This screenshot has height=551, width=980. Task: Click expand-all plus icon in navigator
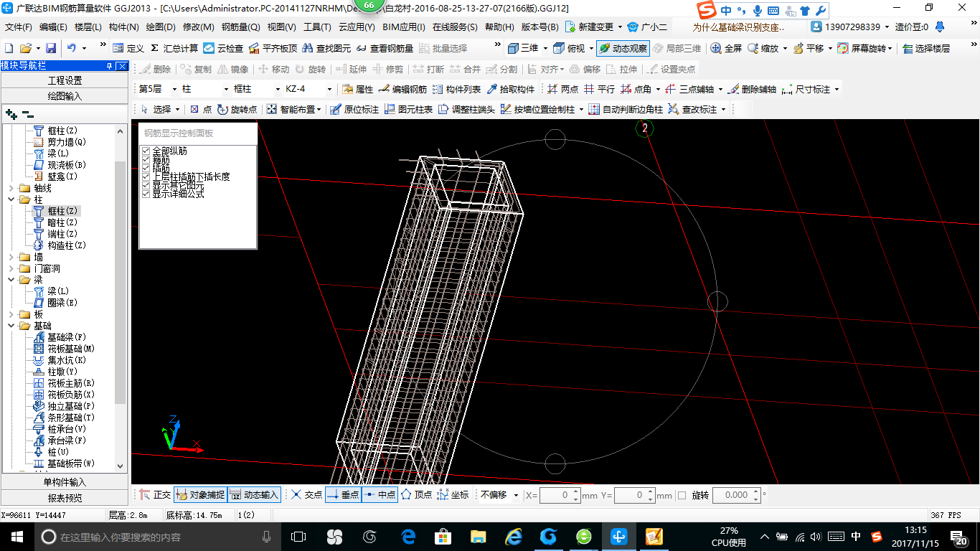(11, 113)
